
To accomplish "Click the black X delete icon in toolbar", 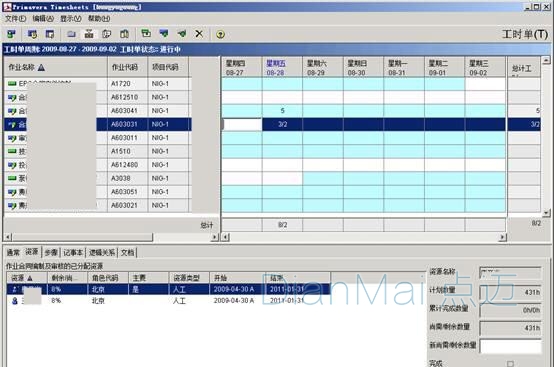I will coord(199,34).
